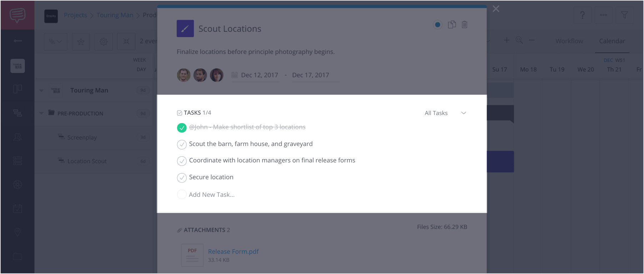Switch to the Calendar tab
Viewport: 644px width, 274px height.
click(x=612, y=41)
